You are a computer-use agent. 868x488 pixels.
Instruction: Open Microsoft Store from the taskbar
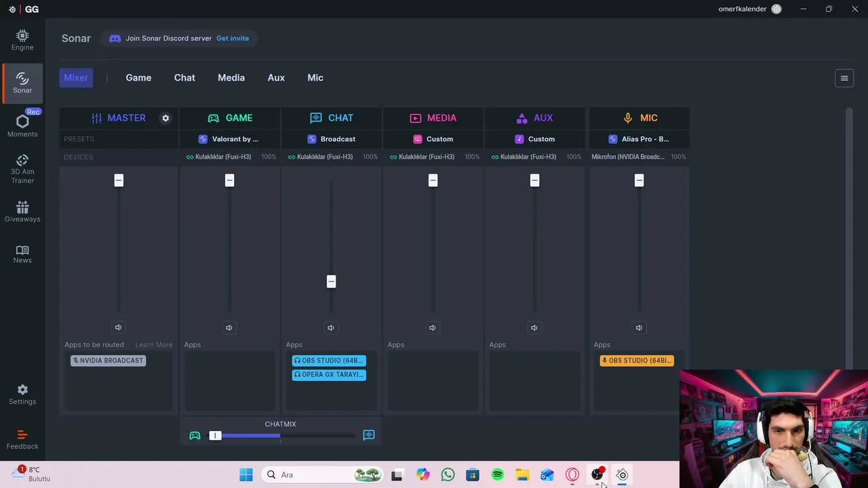[x=473, y=475]
